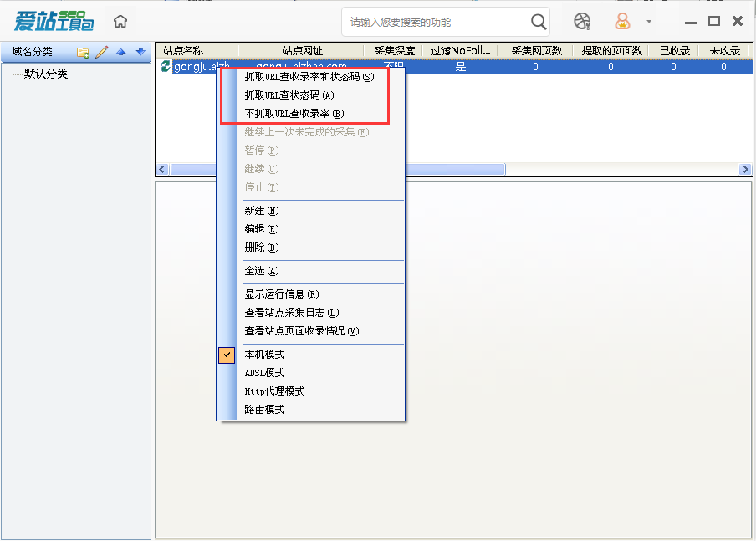Maximize the application window
The image size is (756, 541).
[x=714, y=21]
